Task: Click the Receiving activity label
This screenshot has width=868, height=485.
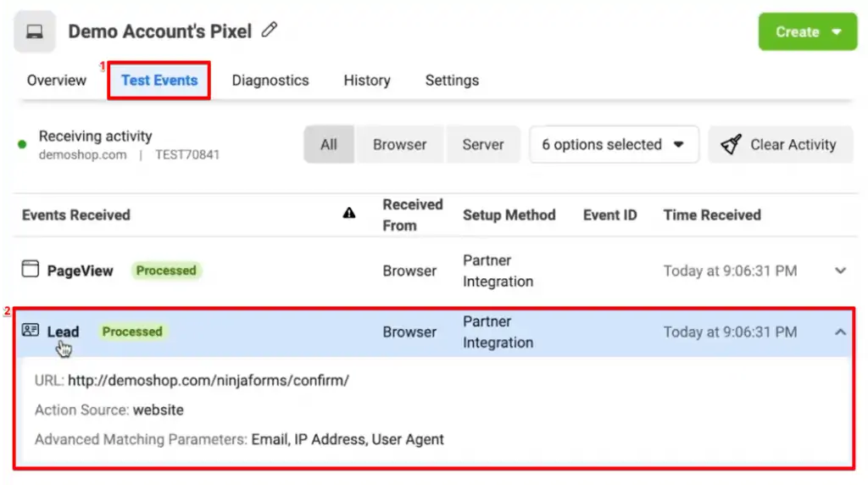Action: (x=95, y=137)
